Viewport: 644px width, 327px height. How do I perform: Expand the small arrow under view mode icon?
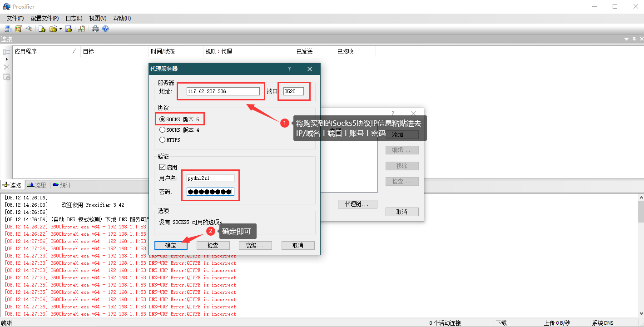pos(6,59)
